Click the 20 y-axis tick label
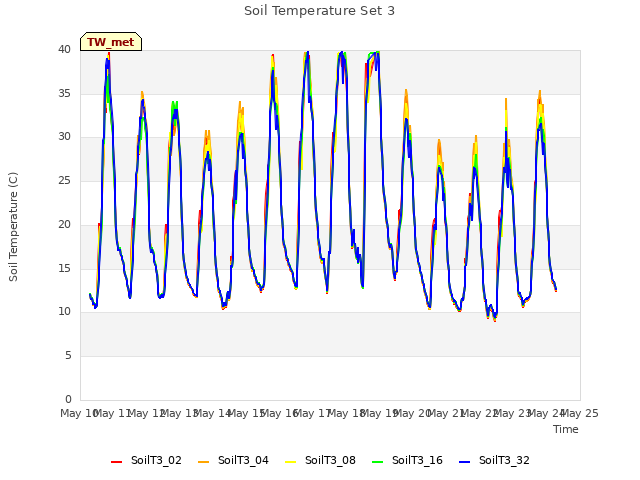Viewport: 640px width, 480px height. 64,224
